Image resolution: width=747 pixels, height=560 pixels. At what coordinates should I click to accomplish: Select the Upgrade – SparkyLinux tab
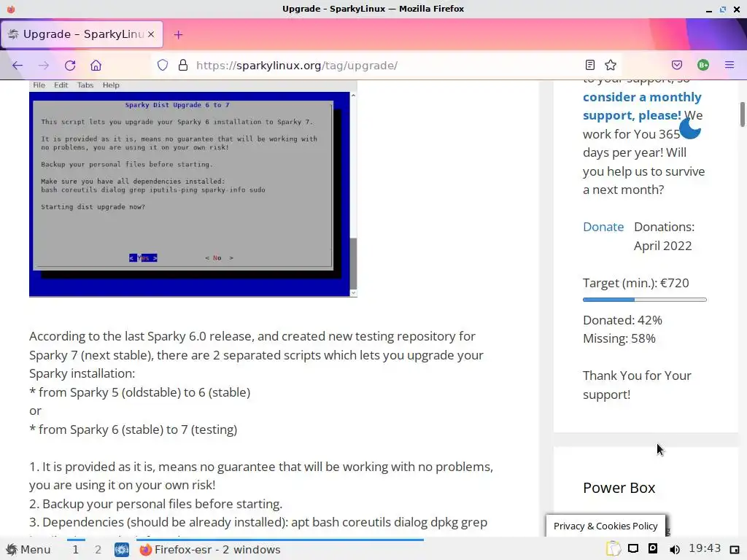click(82, 34)
